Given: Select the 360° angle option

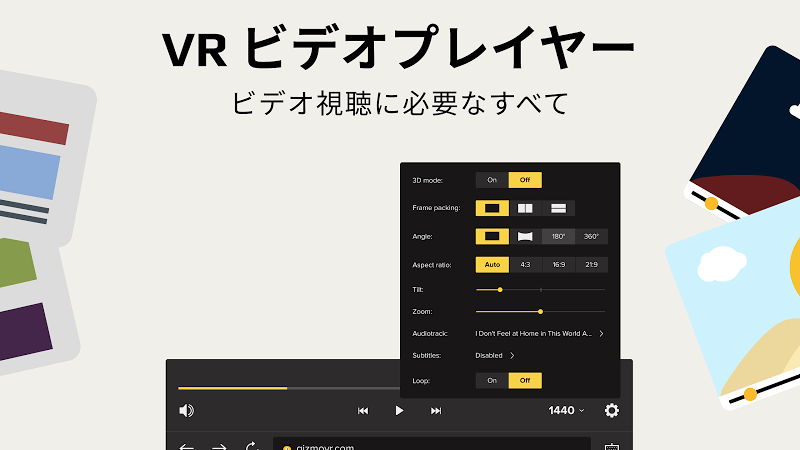Looking at the screenshot, I should tap(591, 237).
